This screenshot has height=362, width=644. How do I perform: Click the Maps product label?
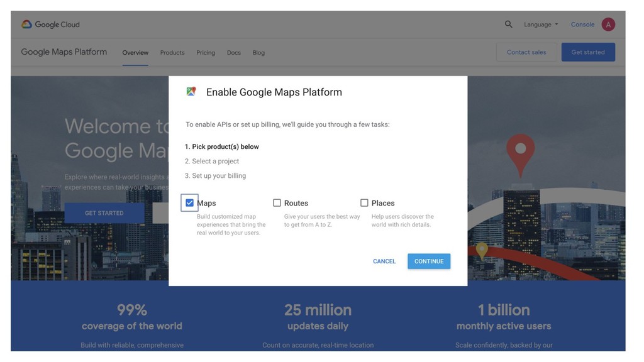(x=206, y=203)
